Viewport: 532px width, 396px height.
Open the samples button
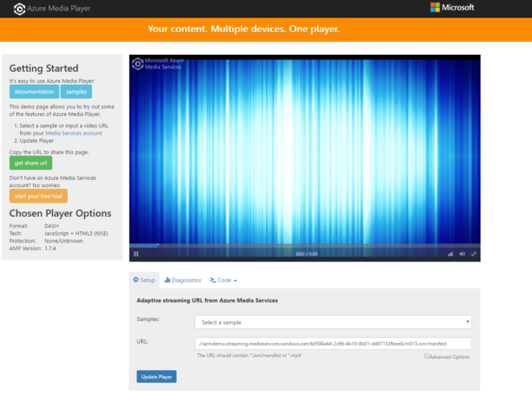click(x=77, y=92)
